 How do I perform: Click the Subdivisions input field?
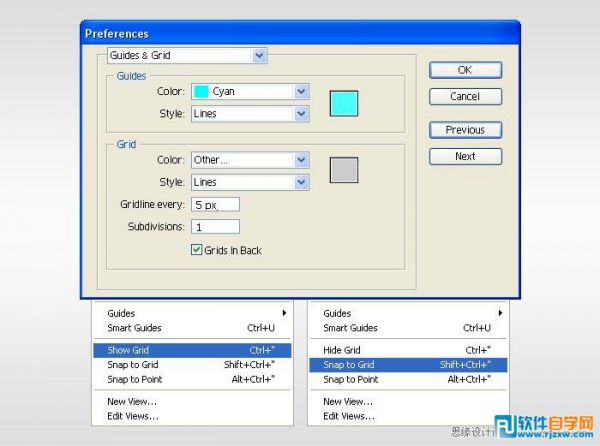point(215,227)
